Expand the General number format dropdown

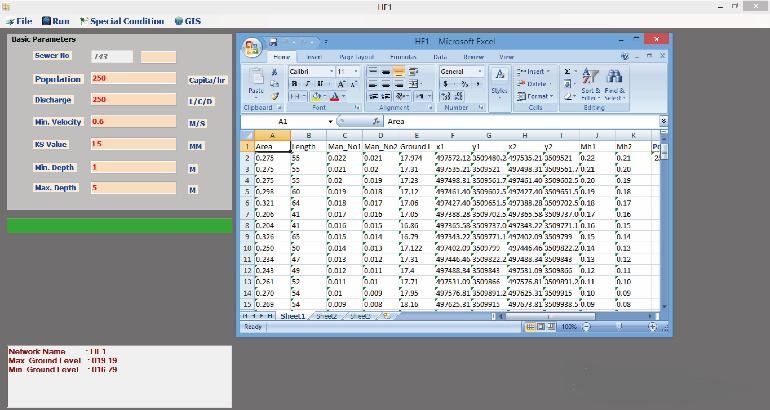tap(481, 72)
